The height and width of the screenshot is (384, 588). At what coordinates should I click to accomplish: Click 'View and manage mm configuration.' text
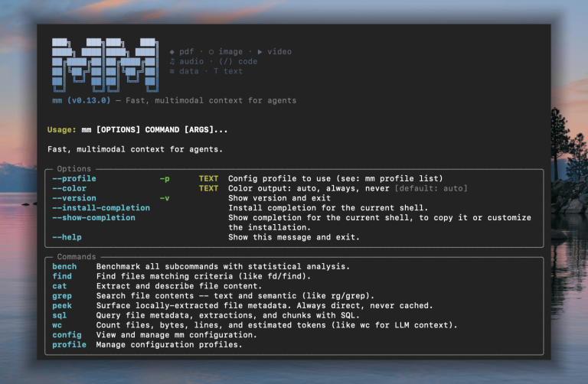[177, 334]
